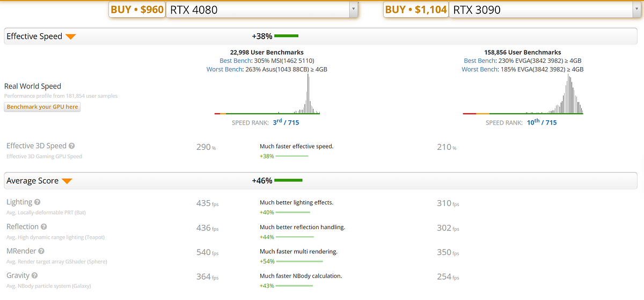The width and height of the screenshot is (644, 300).
Task: Click the +43% gravity comparison bar
Action: pos(295,286)
